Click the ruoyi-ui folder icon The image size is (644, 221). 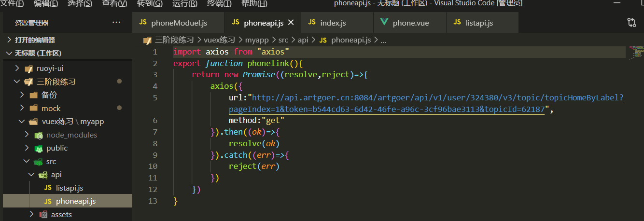pos(28,69)
